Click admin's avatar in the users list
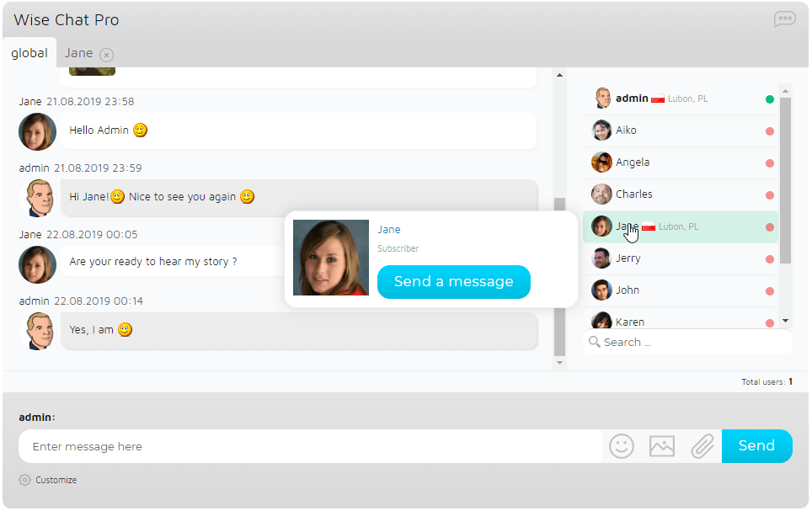812x511 pixels. pyautogui.click(x=601, y=98)
